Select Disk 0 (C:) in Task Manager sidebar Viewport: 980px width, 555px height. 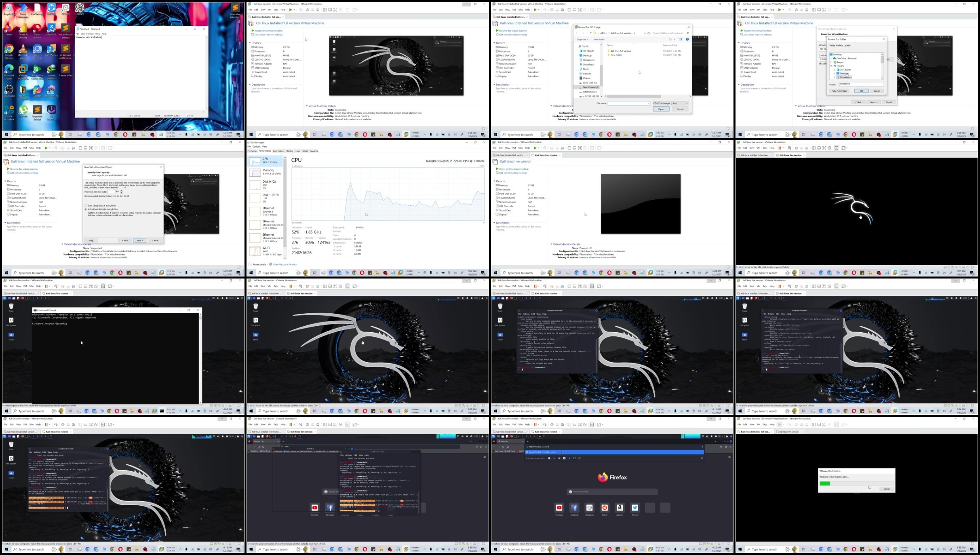[x=266, y=185]
